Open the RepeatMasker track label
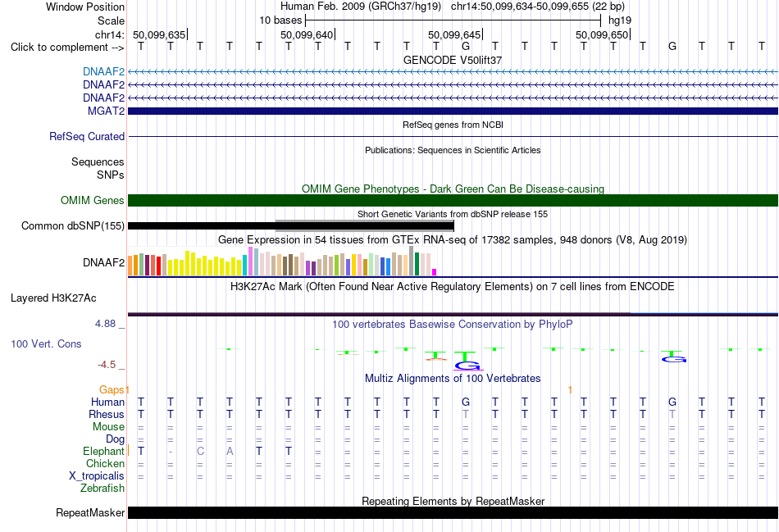779x532 pixels. (x=90, y=512)
